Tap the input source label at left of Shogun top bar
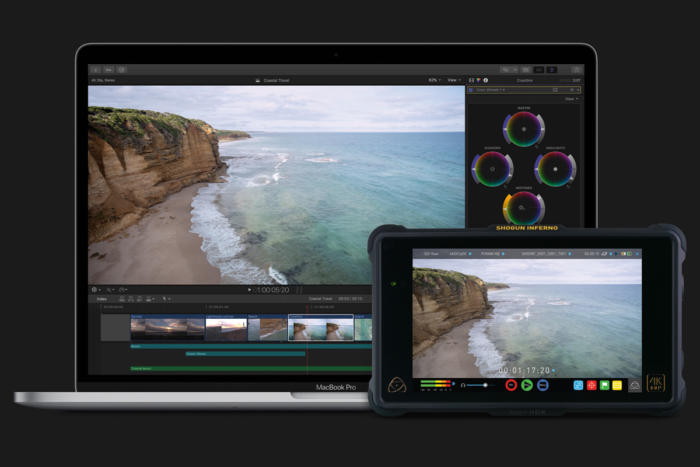Screen dimensions: 700x467 [x=431, y=254]
